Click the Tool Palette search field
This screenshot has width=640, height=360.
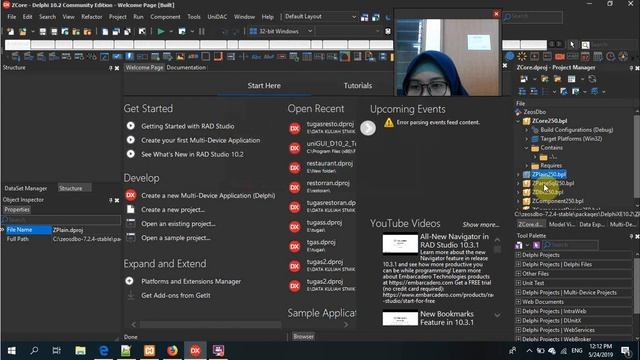click(571, 245)
